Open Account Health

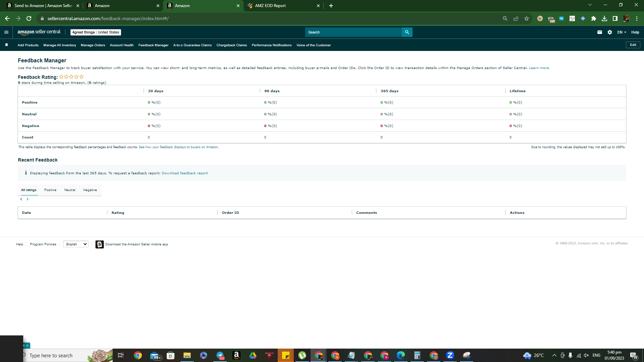[122, 45]
